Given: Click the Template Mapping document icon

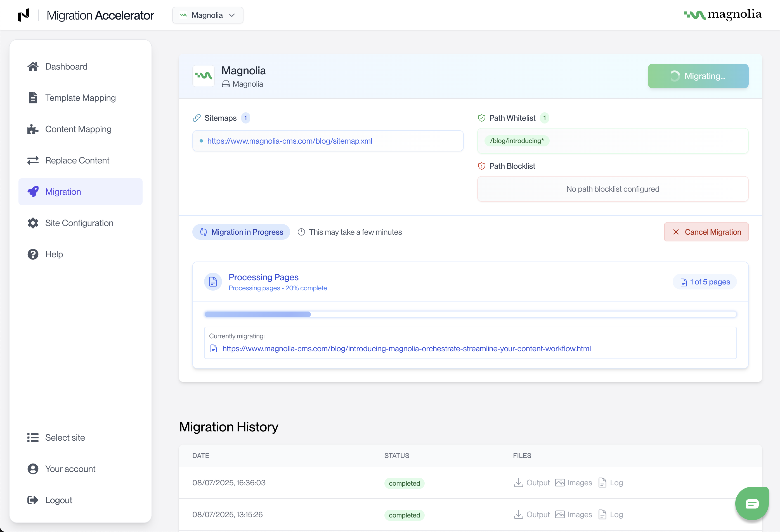Looking at the screenshot, I should coord(32,98).
